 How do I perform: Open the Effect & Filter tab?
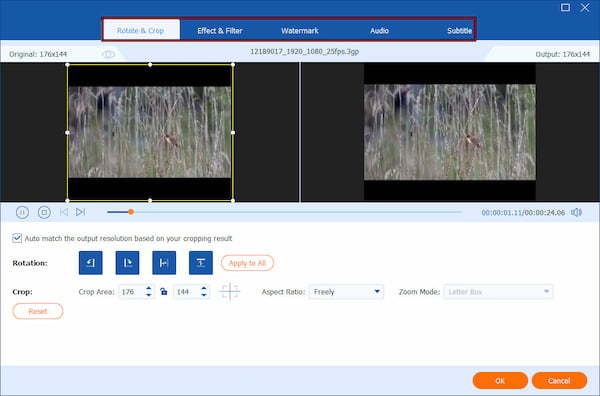coord(220,31)
